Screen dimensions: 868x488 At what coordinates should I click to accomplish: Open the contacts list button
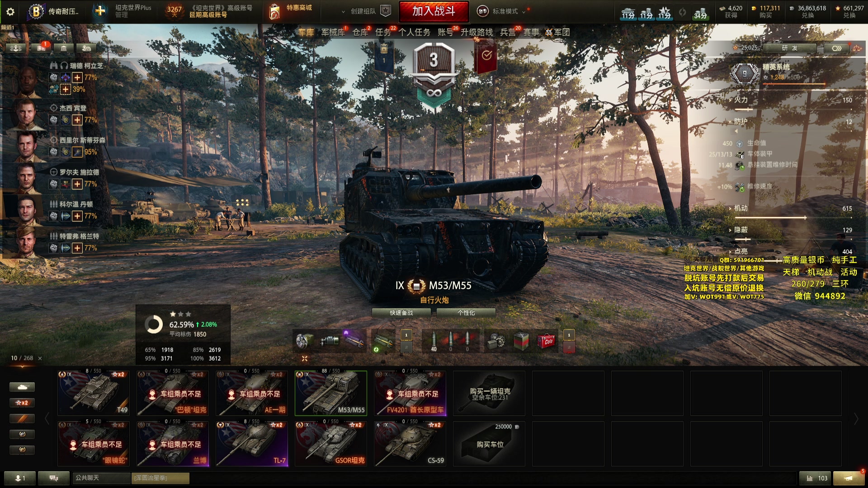coord(20,478)
